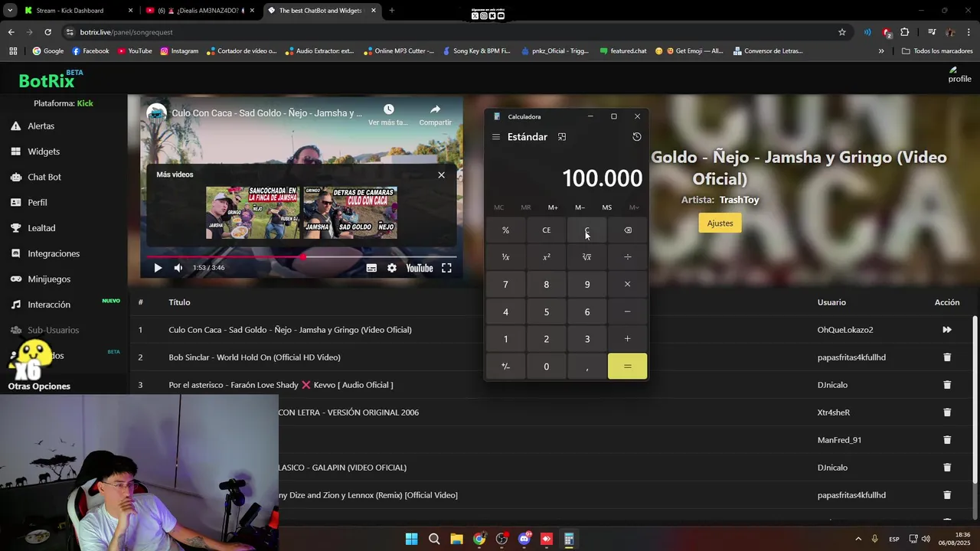Click calculator plus key

[x=628, y=339]
